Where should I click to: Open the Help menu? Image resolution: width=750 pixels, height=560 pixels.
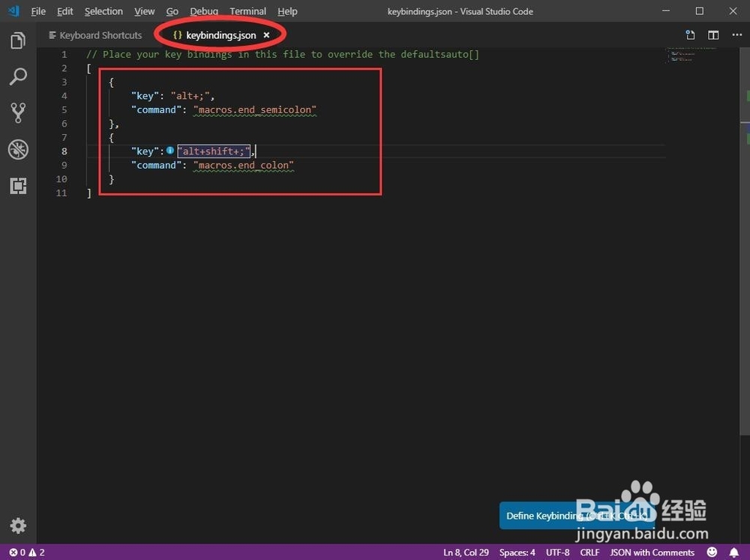[x=287, y=11]
